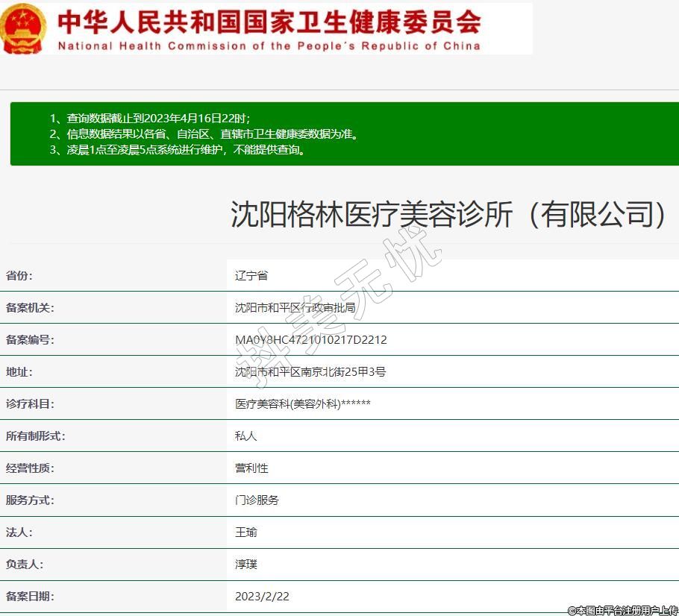
Task: Click the English 'National Health Commission' subtitle
Action: tap(269, 45)
